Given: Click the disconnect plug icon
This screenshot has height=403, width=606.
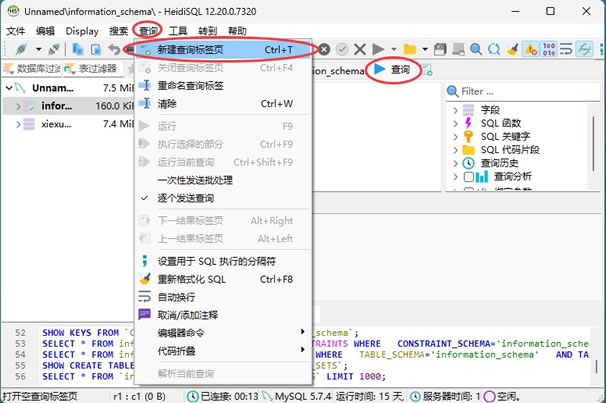Looking at the screenshot, I should click(54, 49).
